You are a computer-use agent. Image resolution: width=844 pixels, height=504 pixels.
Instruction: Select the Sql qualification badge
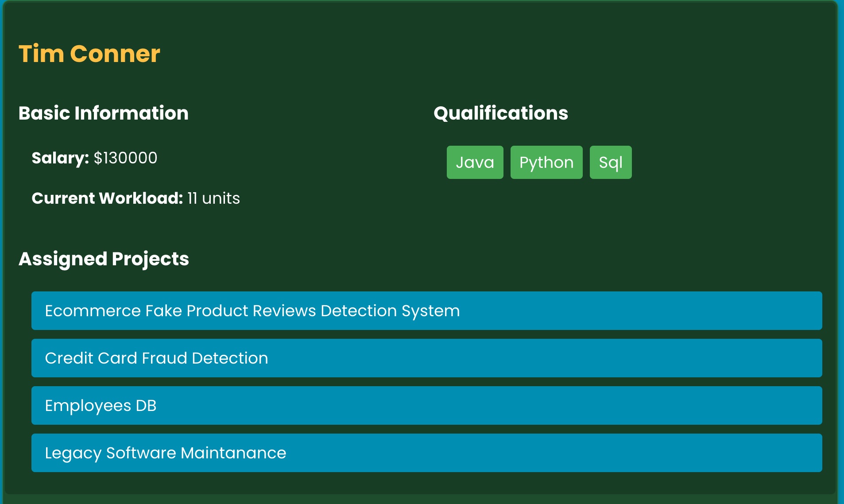tap(611, 162)
